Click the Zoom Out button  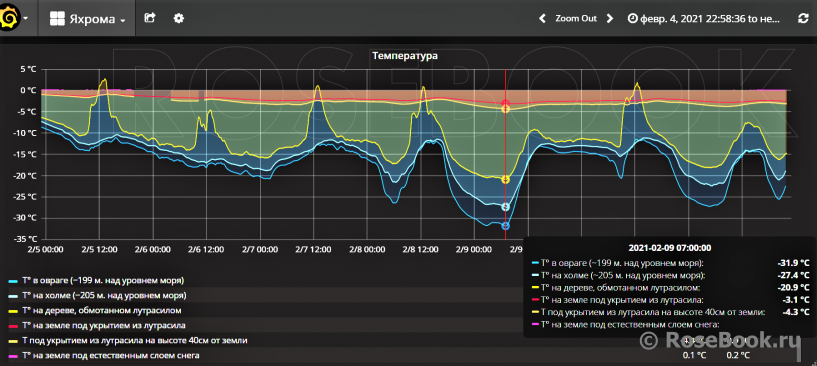576,18
